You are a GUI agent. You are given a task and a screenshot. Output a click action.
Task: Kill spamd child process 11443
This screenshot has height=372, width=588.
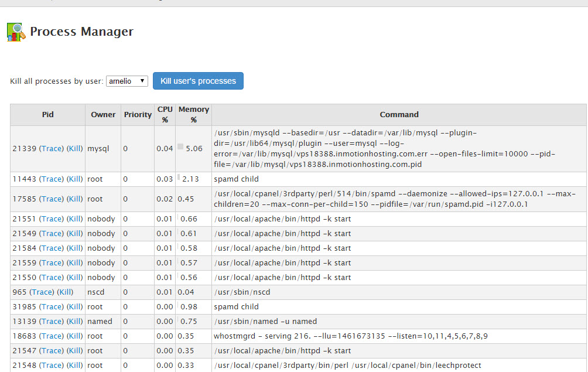pyautogui.click(x=75, y=179)
